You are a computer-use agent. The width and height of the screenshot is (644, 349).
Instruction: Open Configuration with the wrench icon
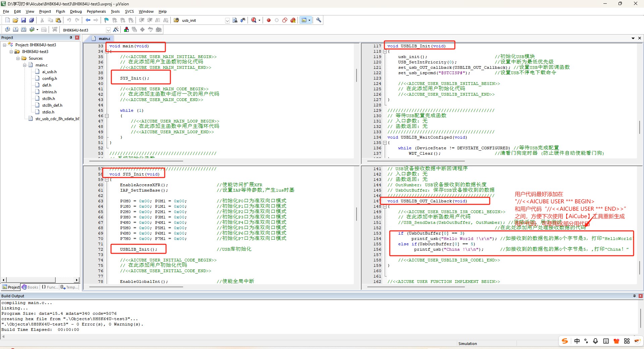(319, 20)
